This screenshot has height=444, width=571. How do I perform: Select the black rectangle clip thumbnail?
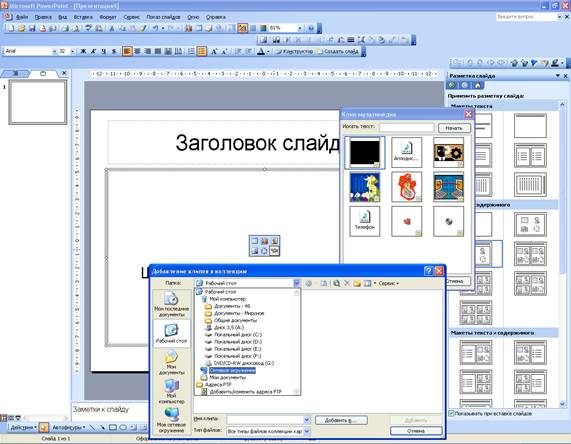pos(365,153)
